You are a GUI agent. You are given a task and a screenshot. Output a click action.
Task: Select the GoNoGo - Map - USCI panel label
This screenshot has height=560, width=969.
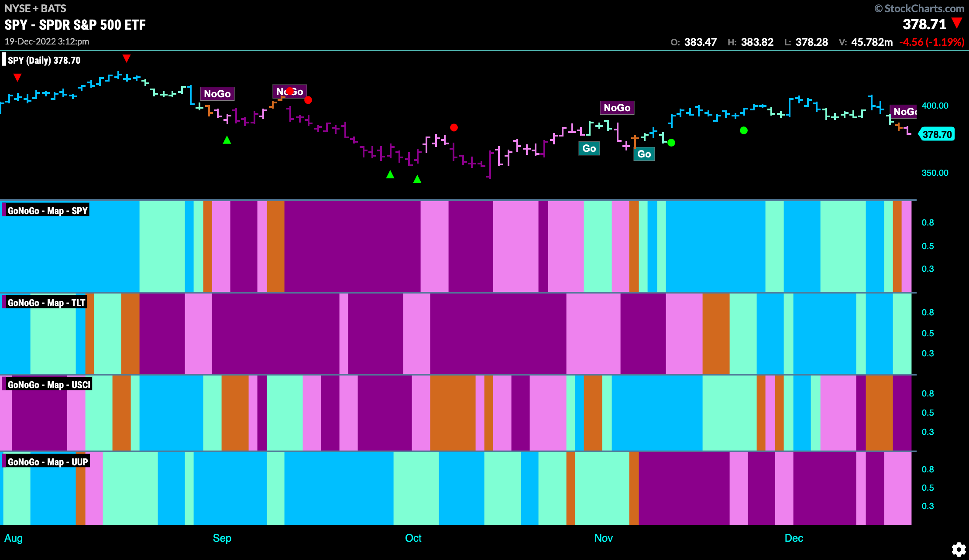click(48, 384)
